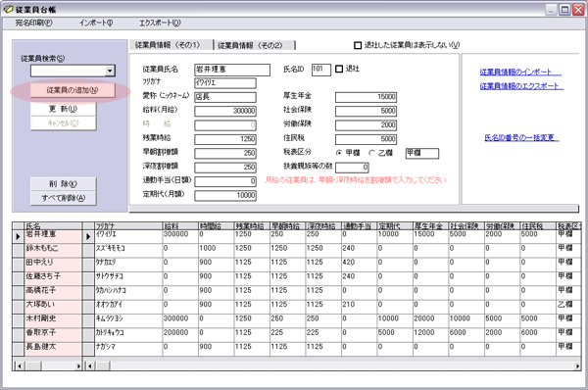The height and width of the screenshot is (390, 588).
Task: Click data grid horizontal scrollbar thumb
Action: point(104,366)
